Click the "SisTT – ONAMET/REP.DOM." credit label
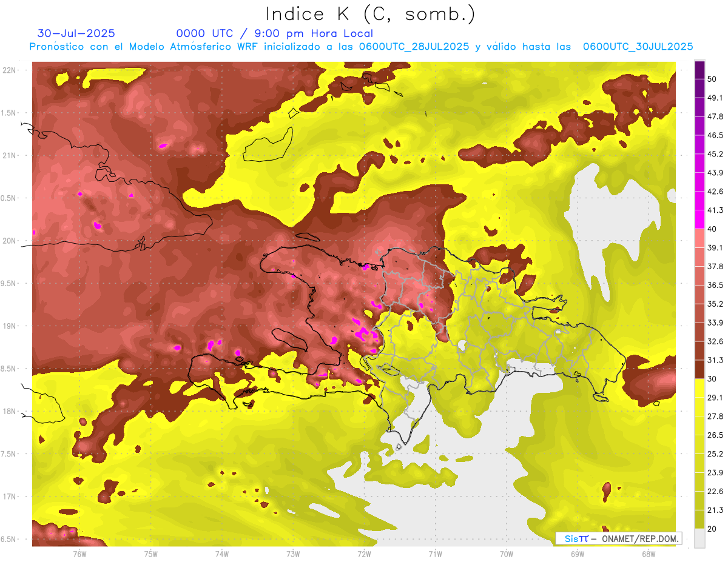This screenshot has width=728, height=562. (619, 538)
